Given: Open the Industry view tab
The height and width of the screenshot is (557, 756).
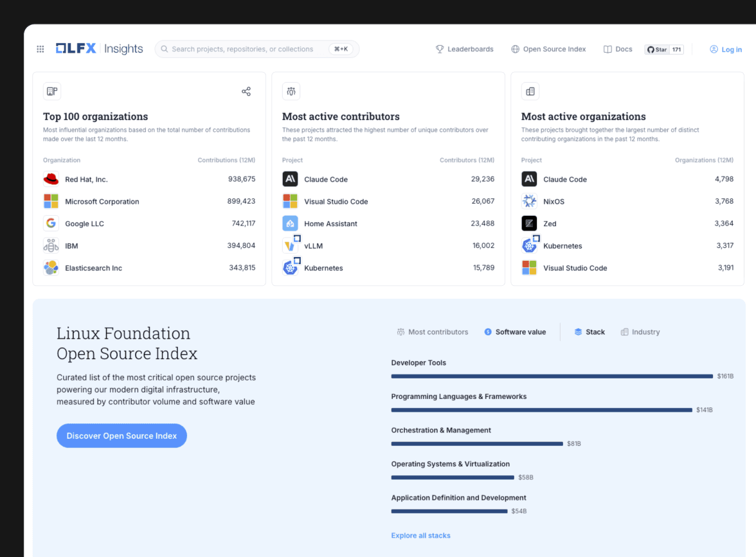Looking at the screenshot, I should (640, 332).
